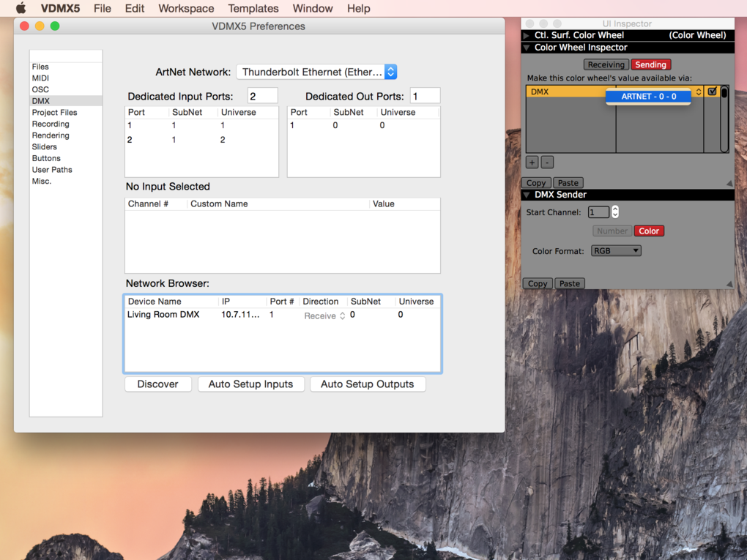747x560 pixels.
Task: Select Files in preferences sidebar
Action: [x=66, y=67]
